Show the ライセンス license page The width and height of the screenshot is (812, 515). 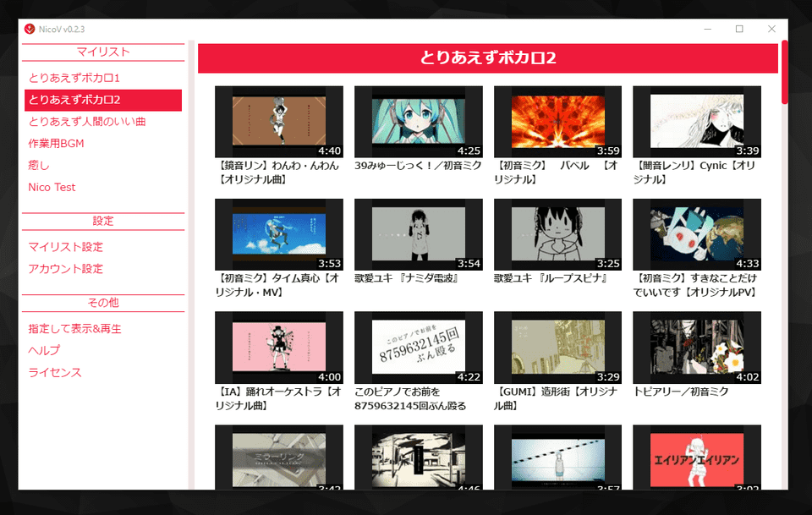tap(55, 373)
